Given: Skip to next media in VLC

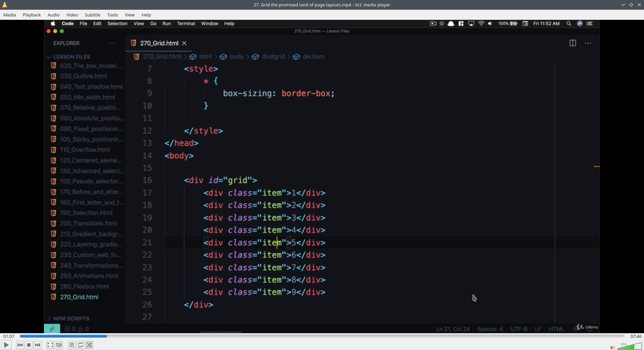Looking at the screenshot, I should coord(38,345).
